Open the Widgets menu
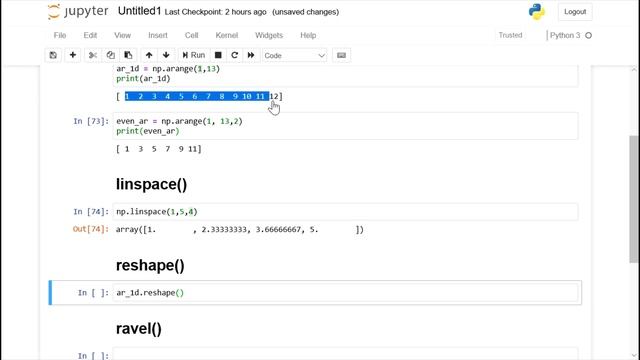640x360 pixels. click(x=269, y=36)
